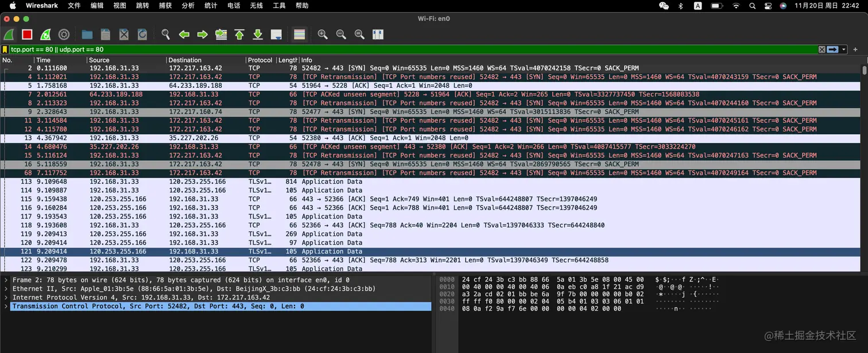Image resolution: width=868 pixels, height=353 pixels.
Task: Sort packets by the No. column header
Action: click(x=17, y=60)
